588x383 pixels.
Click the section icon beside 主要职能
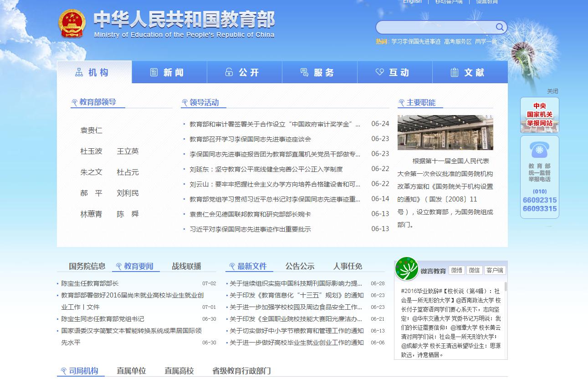coord(402,102)
